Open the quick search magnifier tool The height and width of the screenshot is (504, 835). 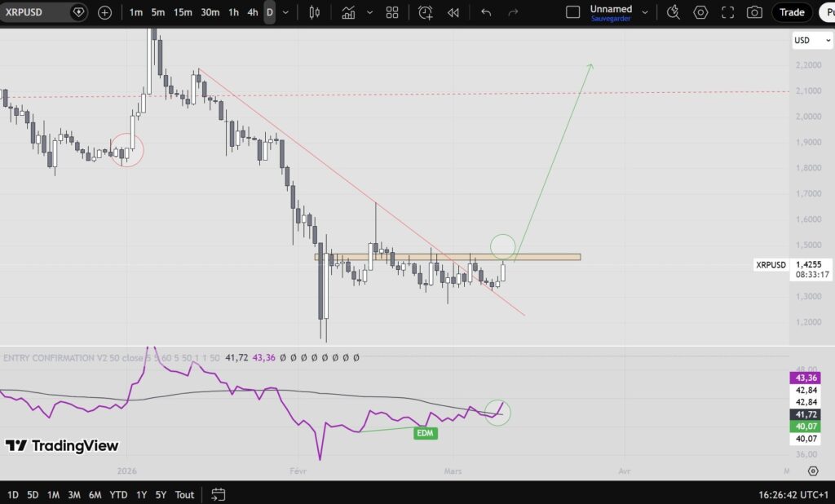[x=674, y=12]
